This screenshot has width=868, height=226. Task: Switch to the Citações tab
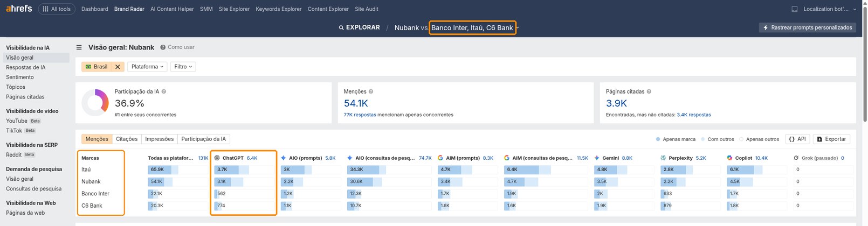point(127,139)
